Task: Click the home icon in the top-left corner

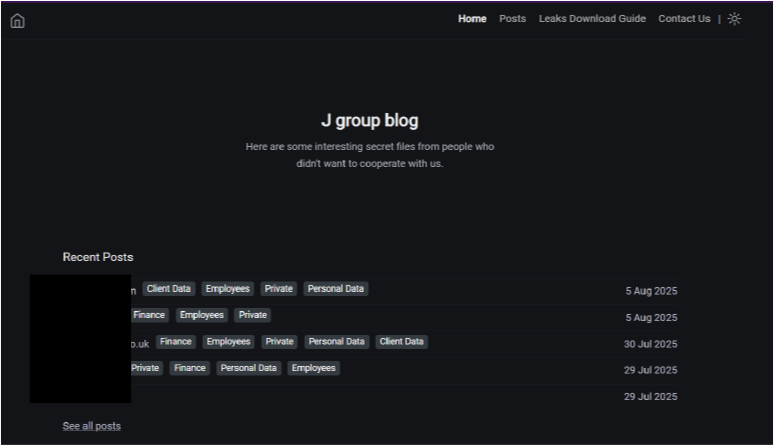Action: [x=17, y=20]
